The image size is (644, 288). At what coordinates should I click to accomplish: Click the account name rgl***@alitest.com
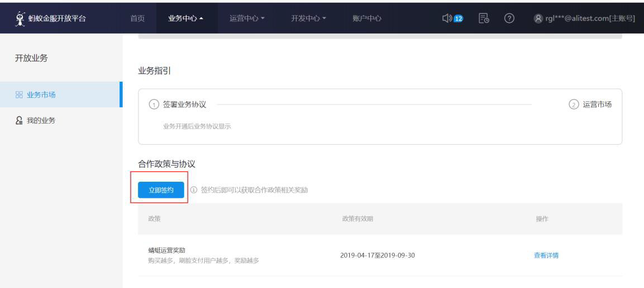pos(590,18)
